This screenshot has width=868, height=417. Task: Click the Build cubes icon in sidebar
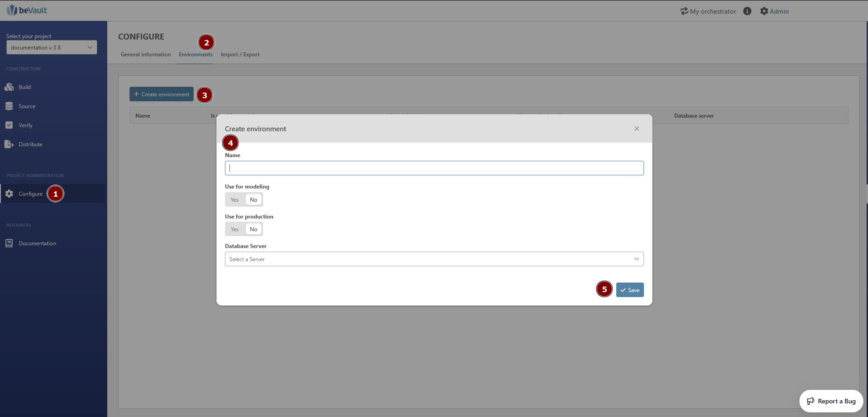point(9,87)
